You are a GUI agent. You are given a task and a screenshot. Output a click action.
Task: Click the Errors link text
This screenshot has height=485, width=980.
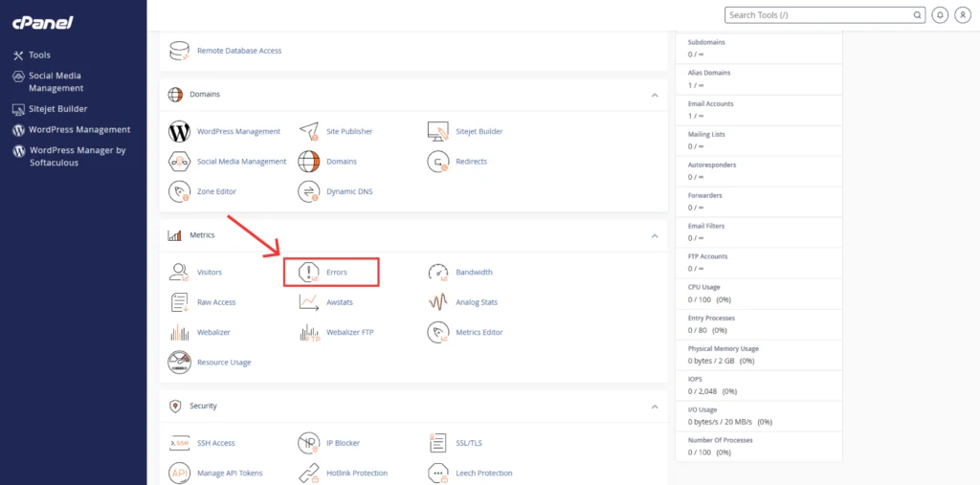coord(336,273)
